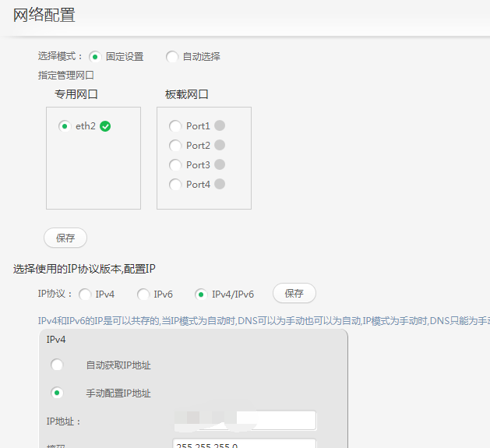Click the subnet mask field 255.255.255.0
The height and width of the screenshot is (448, 490).
coord(245,443)
